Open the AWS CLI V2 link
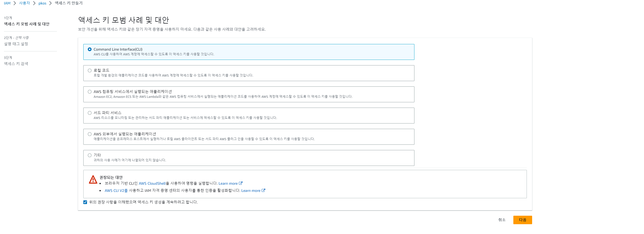Image resolution: width=644 pixels, height=234 pixels. pyautogui.click(x=114, y=191)
